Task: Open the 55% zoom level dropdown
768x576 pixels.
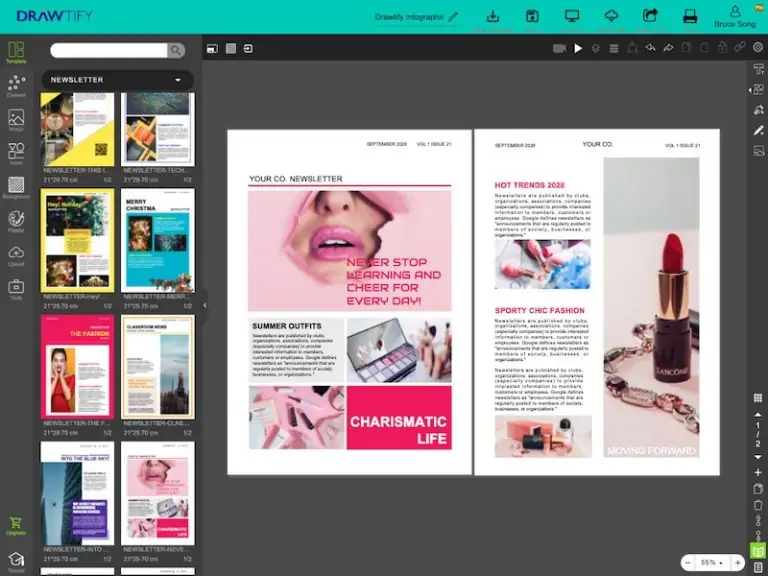Action: tap(708, 563)
